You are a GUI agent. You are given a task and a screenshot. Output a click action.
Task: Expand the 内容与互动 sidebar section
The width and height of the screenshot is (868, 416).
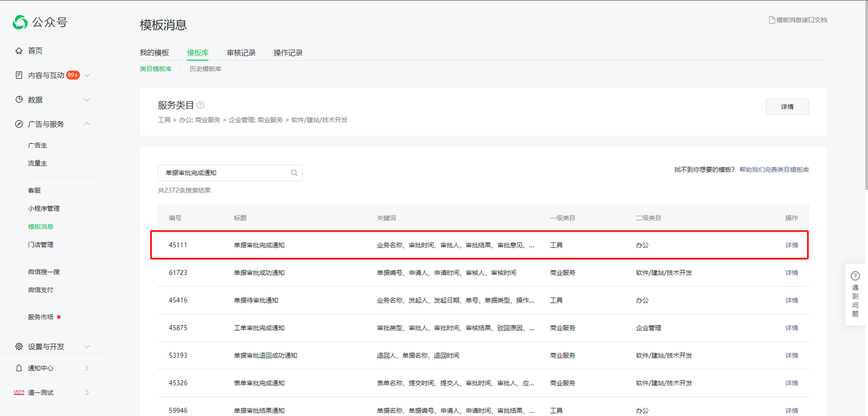[x=87, y=75]
